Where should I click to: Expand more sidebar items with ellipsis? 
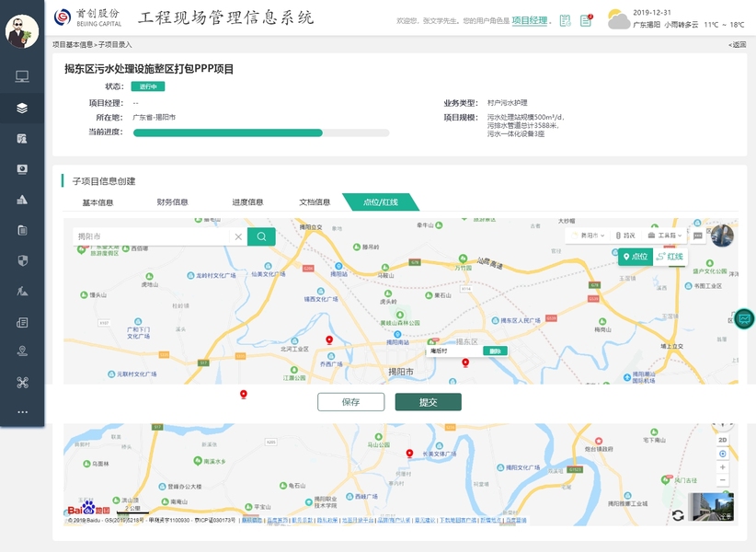pyautogui.click(x=22, y=412)
